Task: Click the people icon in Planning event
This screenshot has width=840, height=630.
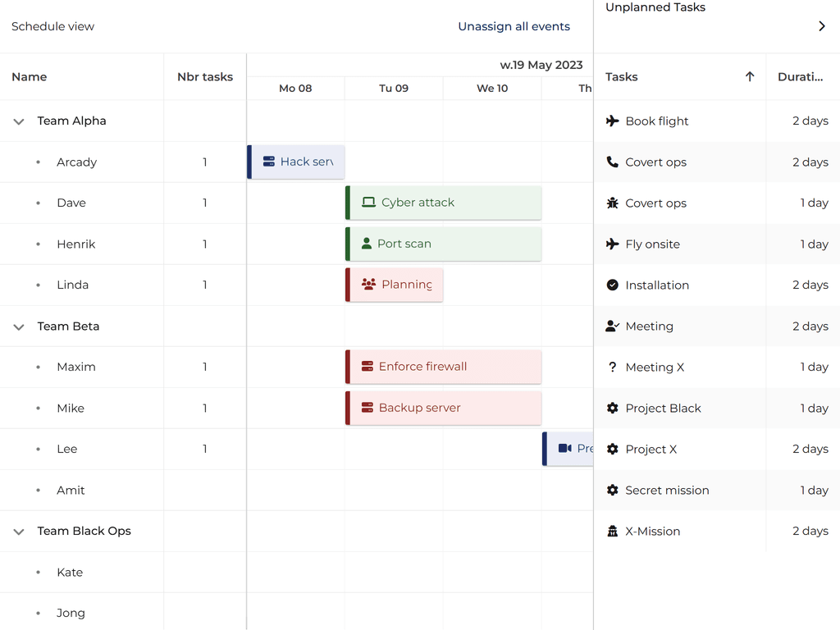Action: point(368,285)
